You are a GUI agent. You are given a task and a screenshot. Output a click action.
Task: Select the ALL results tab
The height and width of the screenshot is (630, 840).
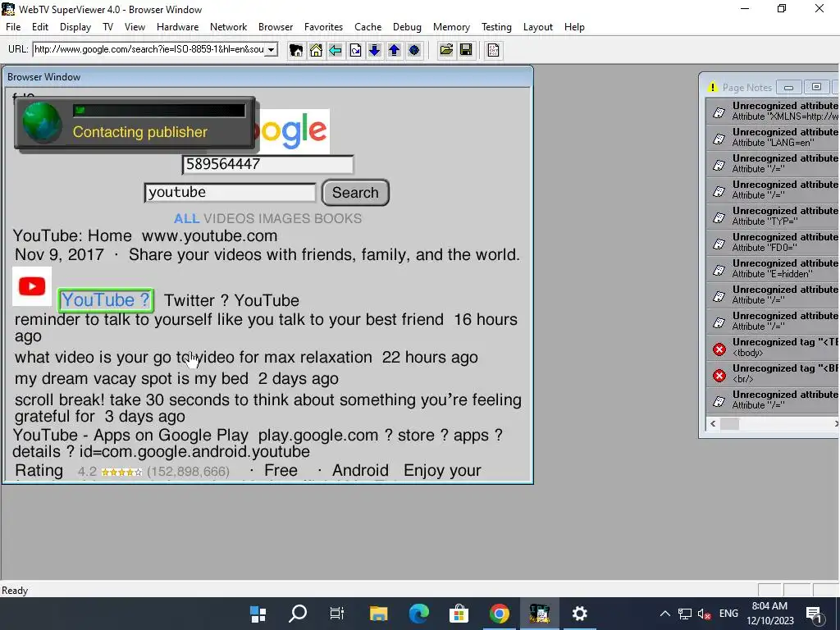pos(186,218)
